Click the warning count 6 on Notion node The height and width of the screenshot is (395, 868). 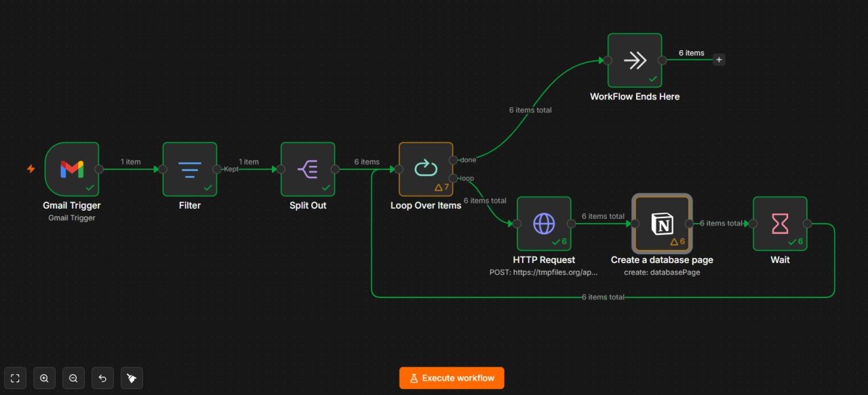point(678,241)
